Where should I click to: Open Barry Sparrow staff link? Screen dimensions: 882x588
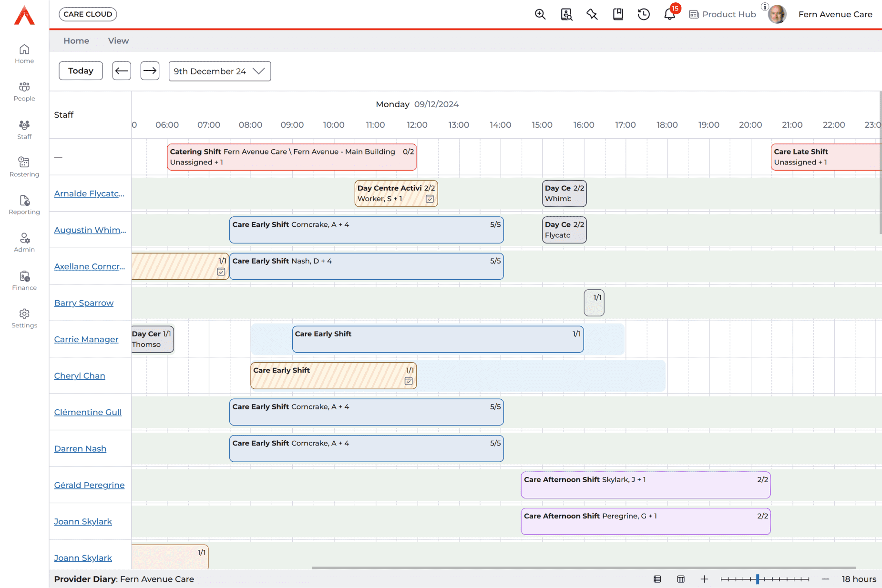84,303
